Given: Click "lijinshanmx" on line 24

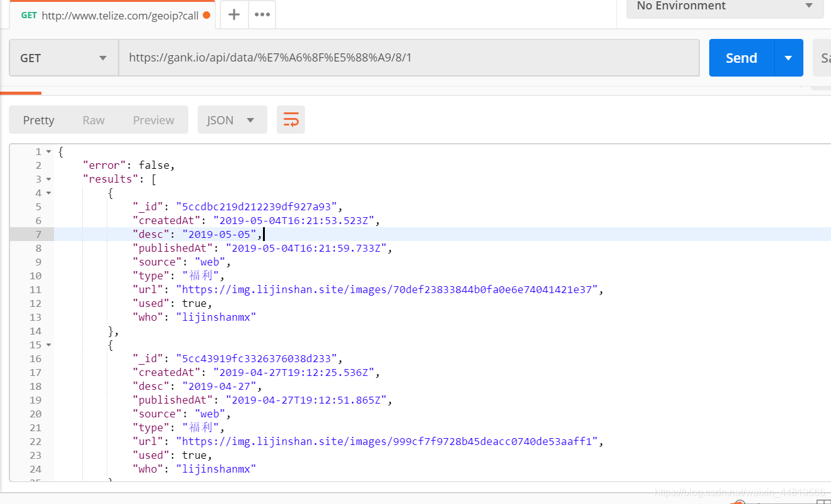Looking at the screenshot, I should point(217,469).
